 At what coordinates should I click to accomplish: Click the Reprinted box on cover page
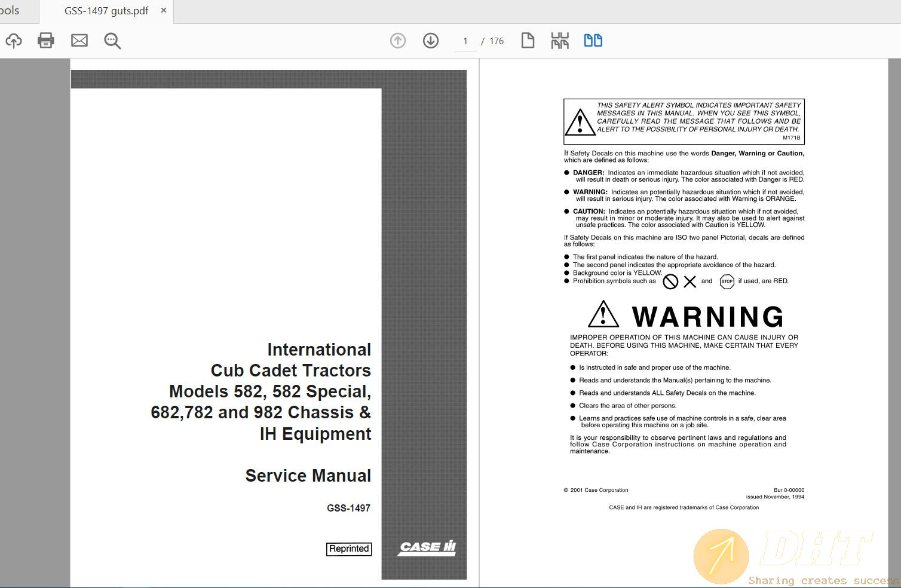click(349, 549)
